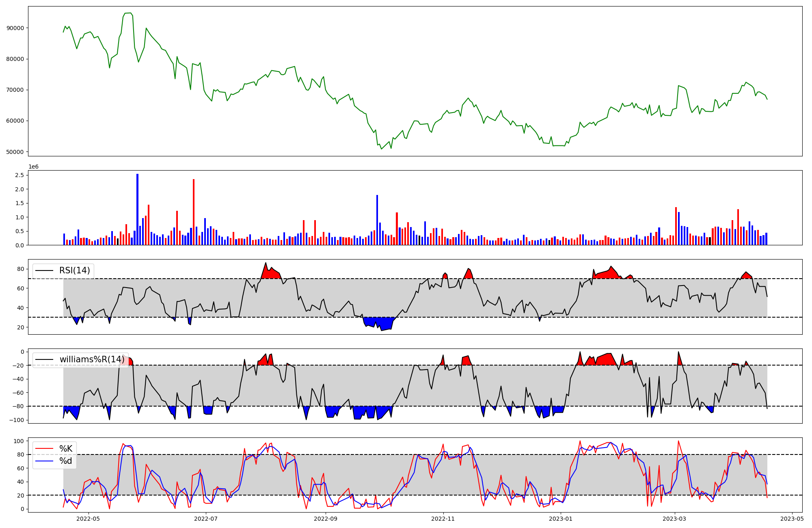Click the 2023-01 x-axis date label
The height and width of the screenshot is (528, 812).
(x=561, y=518)
